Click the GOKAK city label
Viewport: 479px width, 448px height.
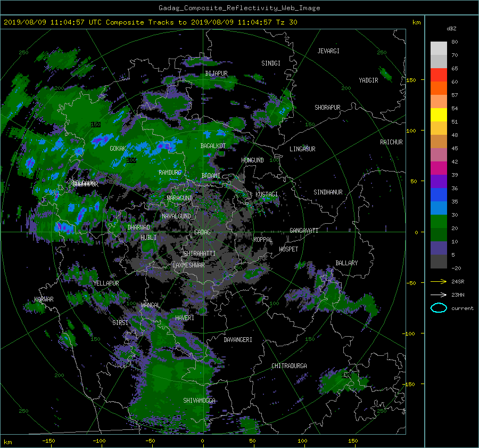click(x=118, y=148)
